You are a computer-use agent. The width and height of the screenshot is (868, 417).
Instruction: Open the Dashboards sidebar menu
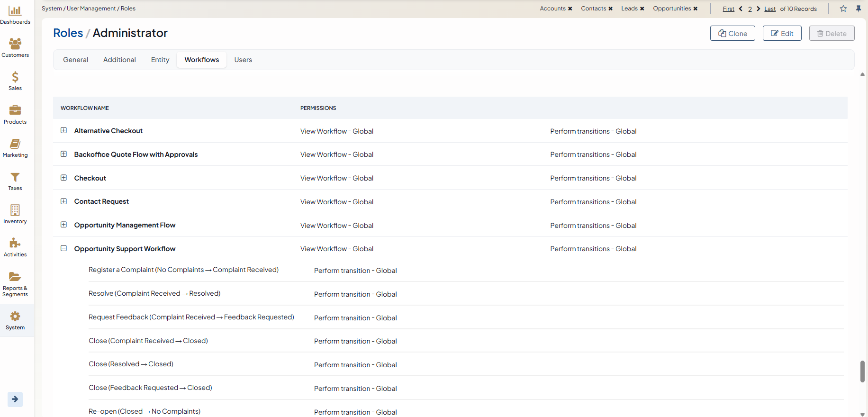pyautogui.click(x=15, y=15)
